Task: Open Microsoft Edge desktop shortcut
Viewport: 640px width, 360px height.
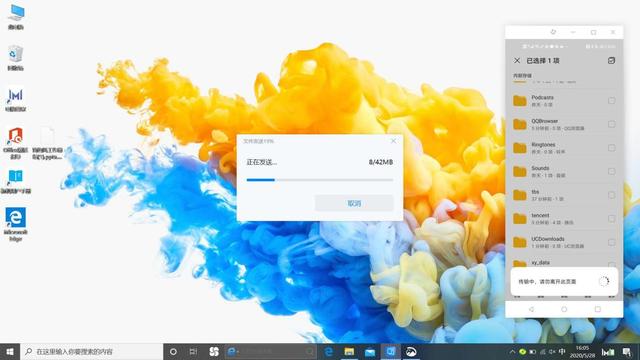Action: pos(16,224)
